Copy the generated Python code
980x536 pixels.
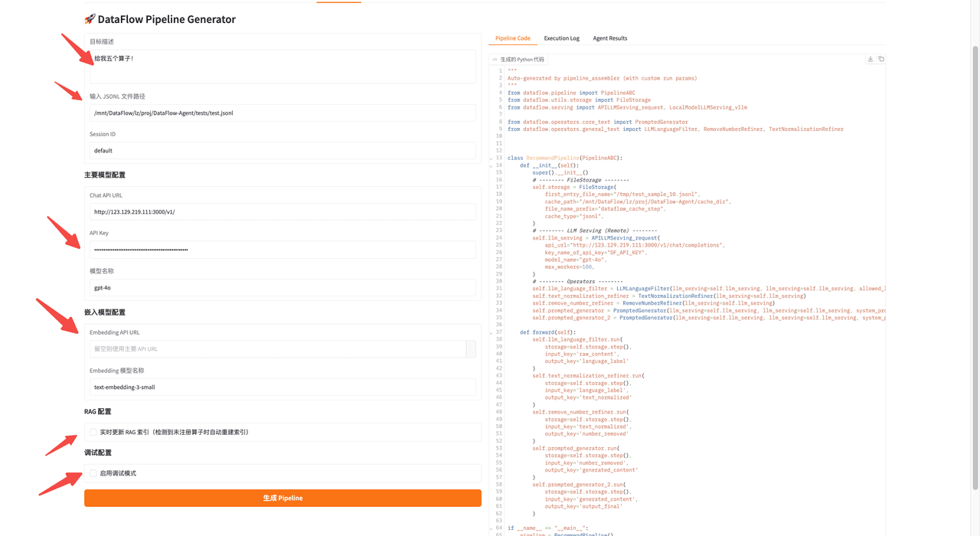tap(881, 59)
